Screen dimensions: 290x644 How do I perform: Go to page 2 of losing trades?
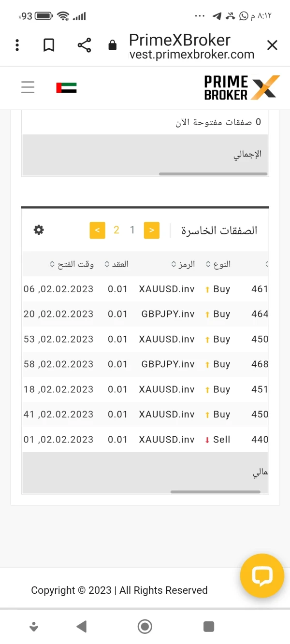point(116,230)
